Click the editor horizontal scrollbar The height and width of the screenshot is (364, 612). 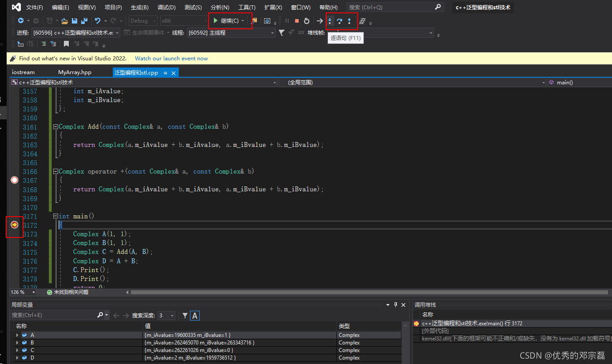pos(369,292)
